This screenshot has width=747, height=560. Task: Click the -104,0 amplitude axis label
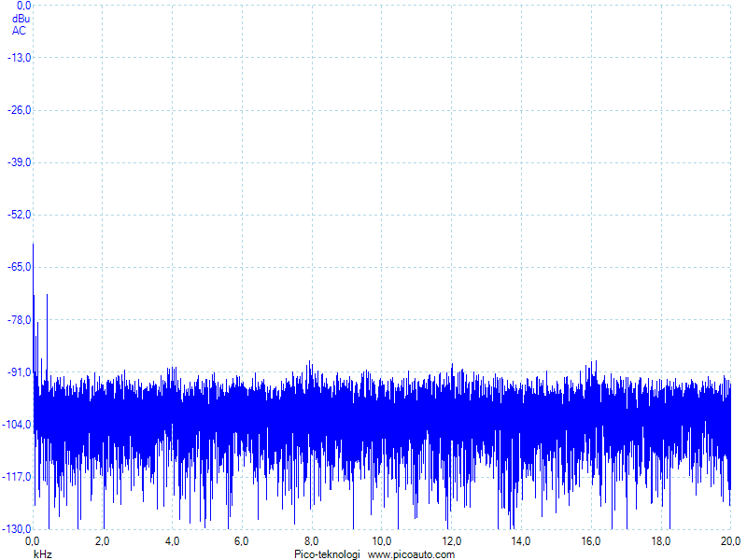[17, 425]
